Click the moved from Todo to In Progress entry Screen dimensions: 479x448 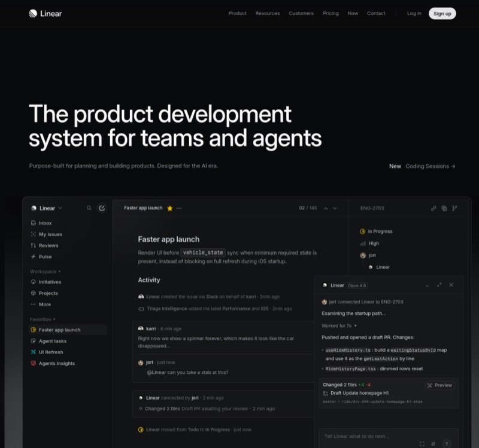(x=195, y=429)
